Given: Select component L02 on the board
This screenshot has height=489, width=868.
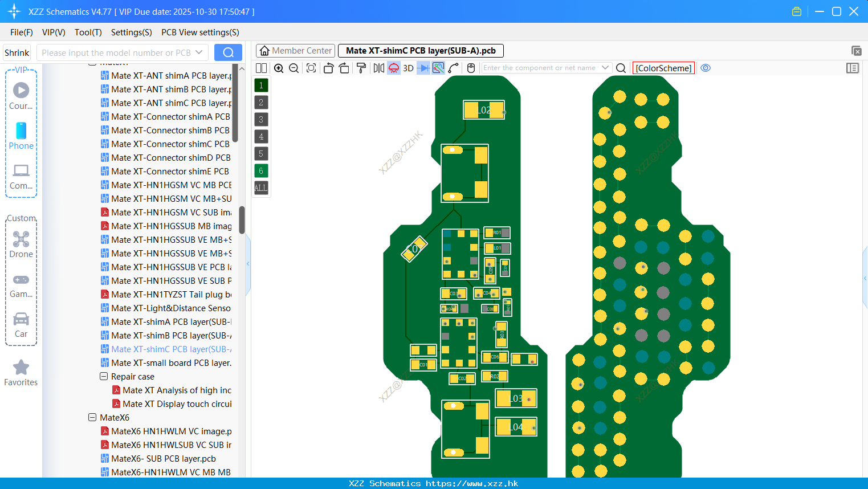Looking at the screenshot, I should pos(484,109).
